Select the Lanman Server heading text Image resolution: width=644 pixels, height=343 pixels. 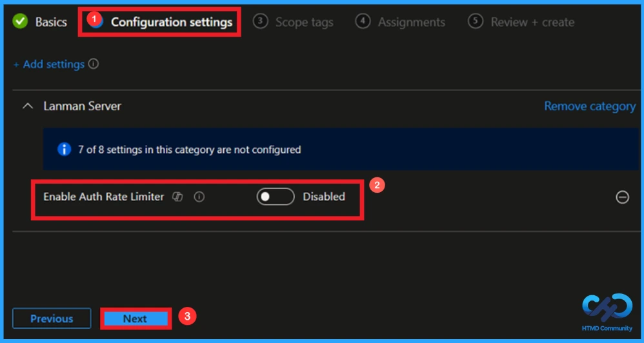pyautogui.click(x=82, y=106)
